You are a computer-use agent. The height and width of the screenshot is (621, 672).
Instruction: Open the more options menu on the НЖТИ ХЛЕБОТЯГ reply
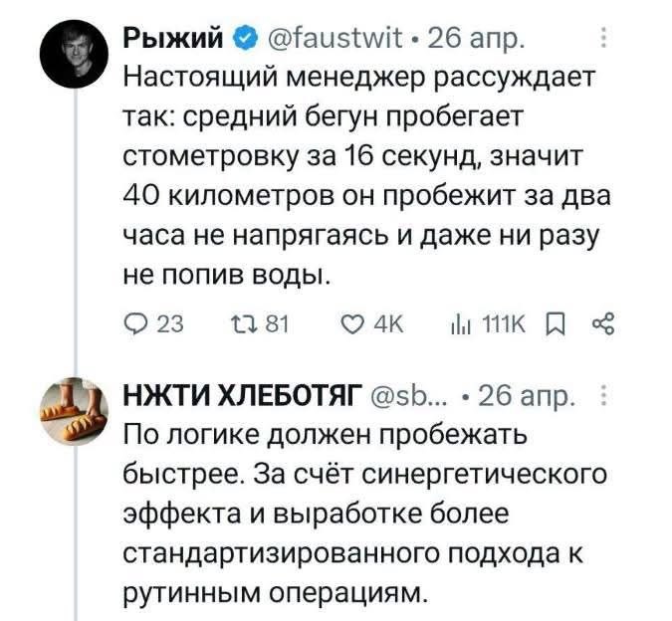coord(603,394)
